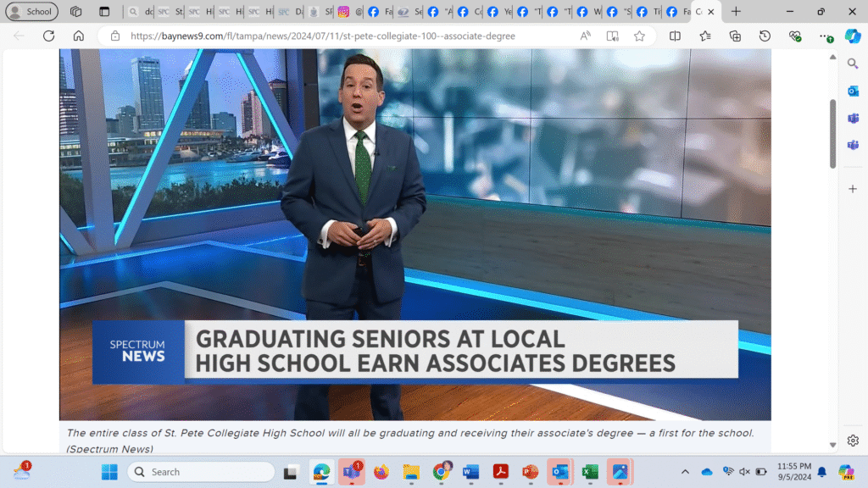The image size is (868, 488).
Task: Show hidden system tray icons
Action: tap(685, 472)
